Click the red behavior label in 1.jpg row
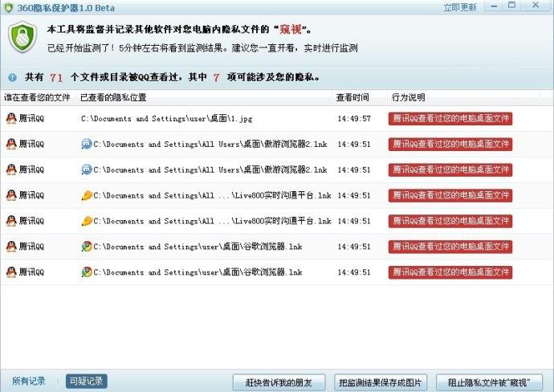 450,118
